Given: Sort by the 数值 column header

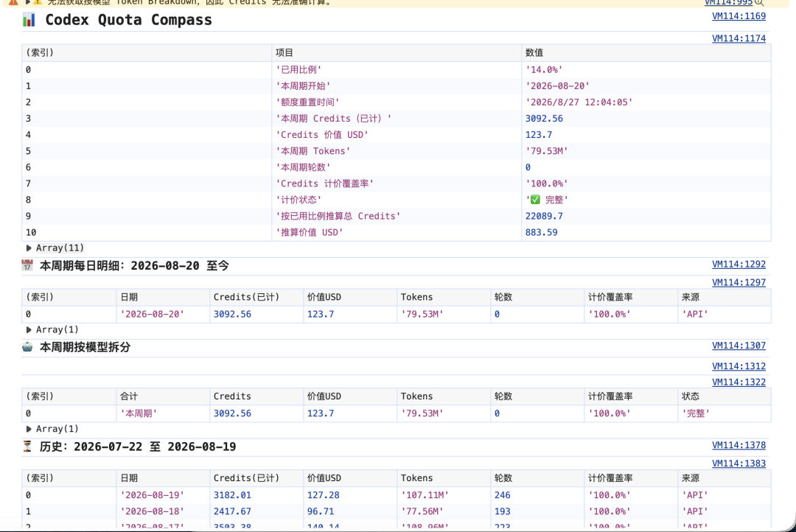Looking at the screenshot, I should tap(646, 53).
